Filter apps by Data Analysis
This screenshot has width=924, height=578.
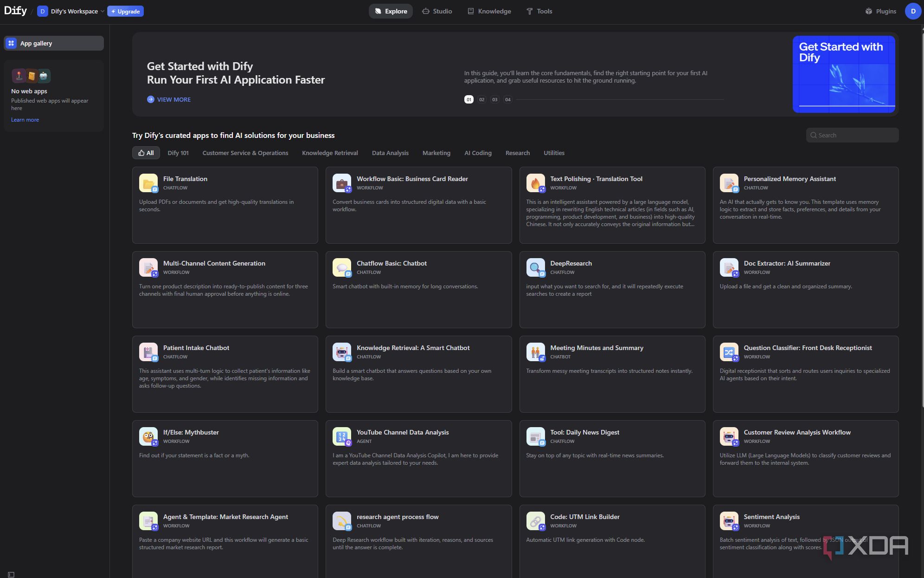(x=390, y=153)
